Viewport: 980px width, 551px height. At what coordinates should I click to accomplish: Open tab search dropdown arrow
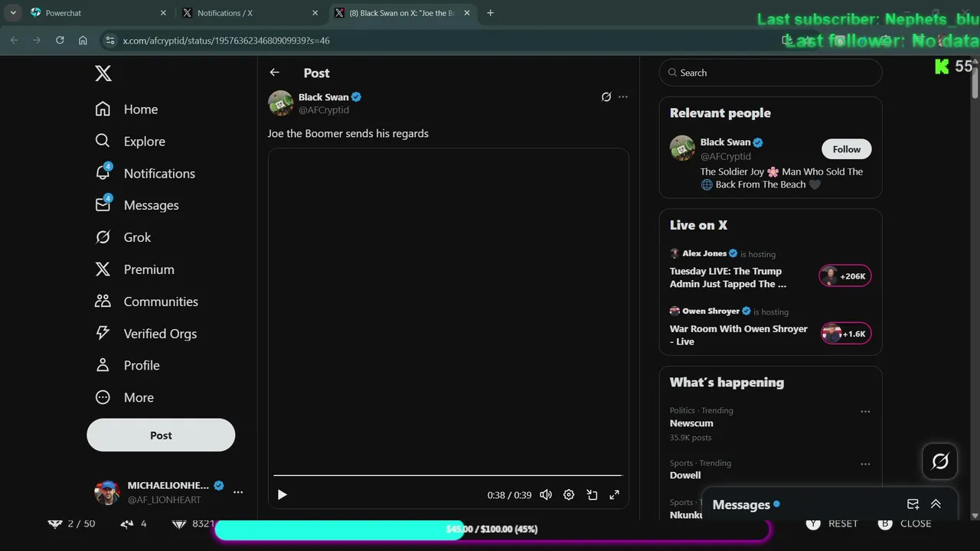point(13,13)
